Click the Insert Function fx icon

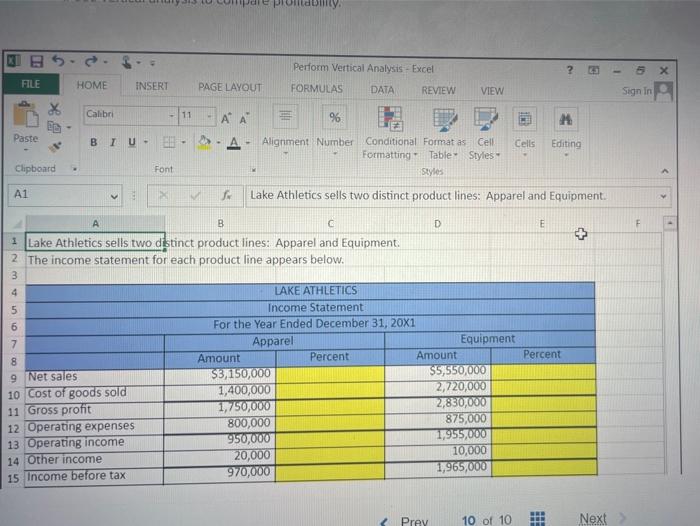pos(226,195)
